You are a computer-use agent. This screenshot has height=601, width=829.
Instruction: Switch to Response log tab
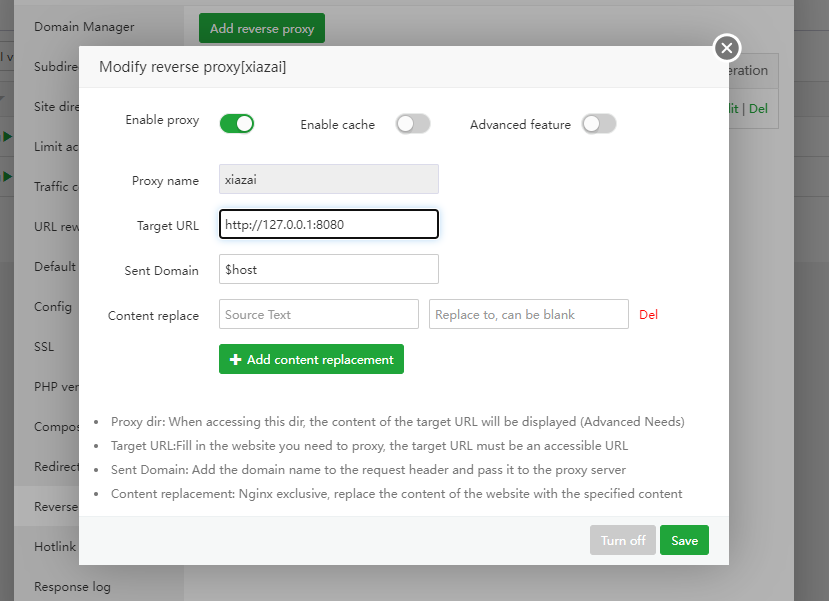pos(72,586)
